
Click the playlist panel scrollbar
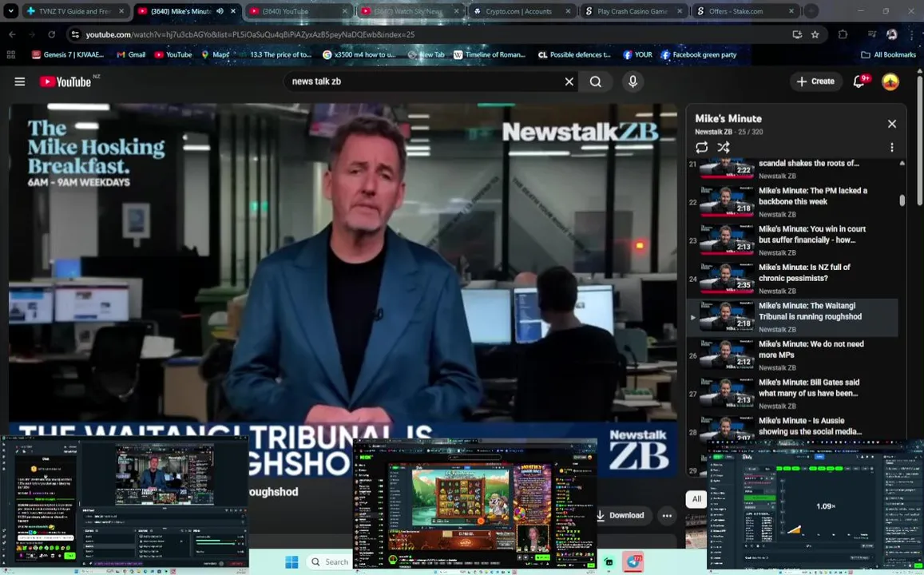tap(902, 200)
